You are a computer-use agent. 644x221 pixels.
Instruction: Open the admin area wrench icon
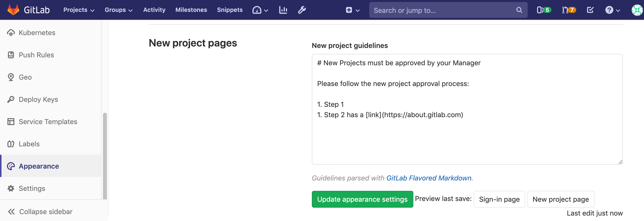coord(302,10)
